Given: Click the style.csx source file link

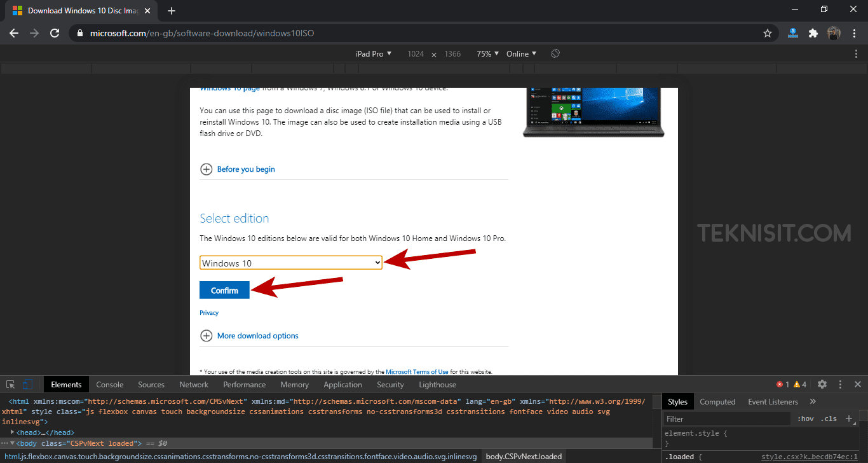Looking at the screenshot, I should click(x=810, y=457).
